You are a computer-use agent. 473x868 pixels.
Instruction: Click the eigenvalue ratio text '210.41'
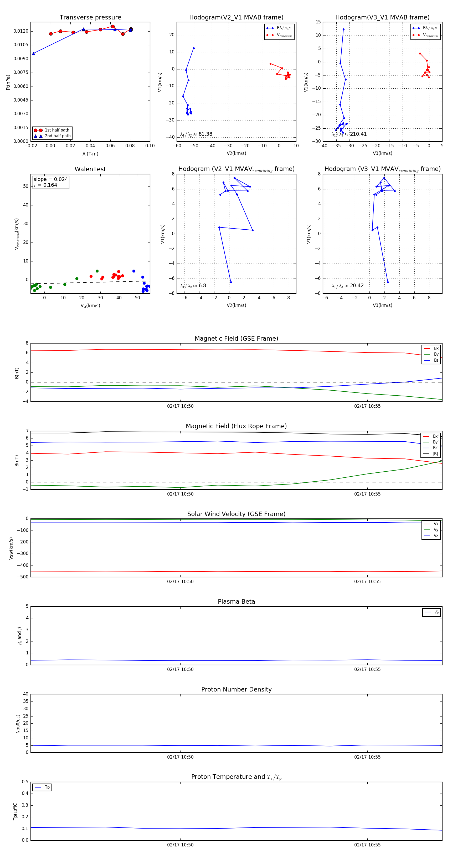click(x=358, y=134)
